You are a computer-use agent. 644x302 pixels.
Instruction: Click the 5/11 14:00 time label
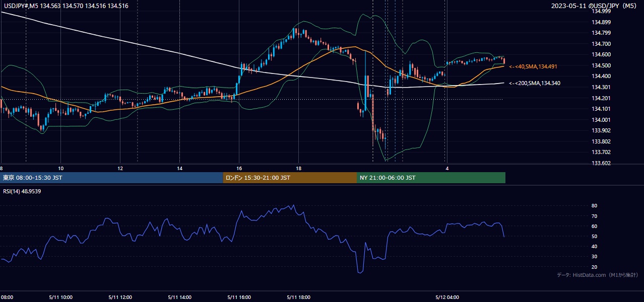[x=179, y=297]
